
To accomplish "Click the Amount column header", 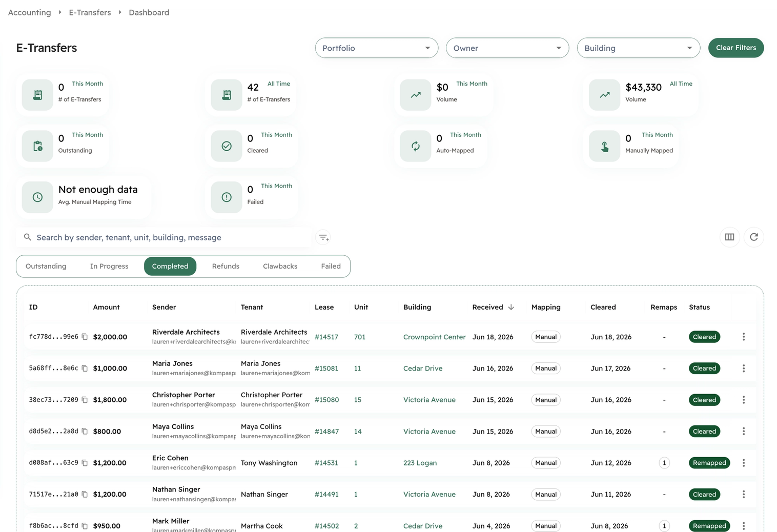I will pos(106,307).
